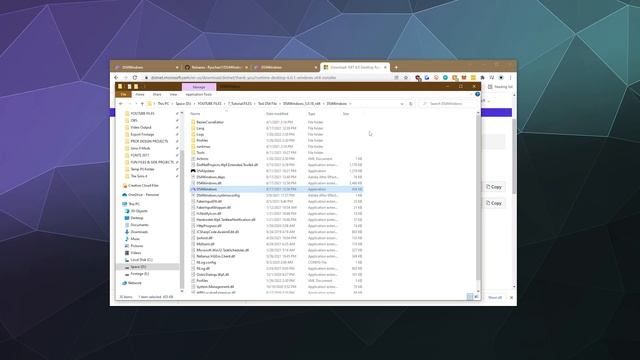Select Sims 4 Mods in sidebar
640x360 pixels.
(x=140, y=148)
